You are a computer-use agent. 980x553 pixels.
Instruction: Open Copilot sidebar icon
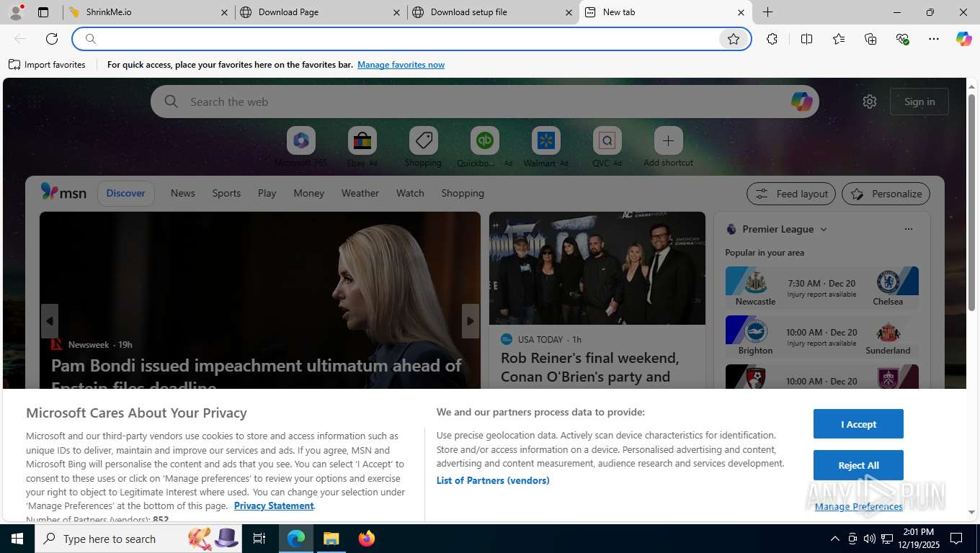964,39
